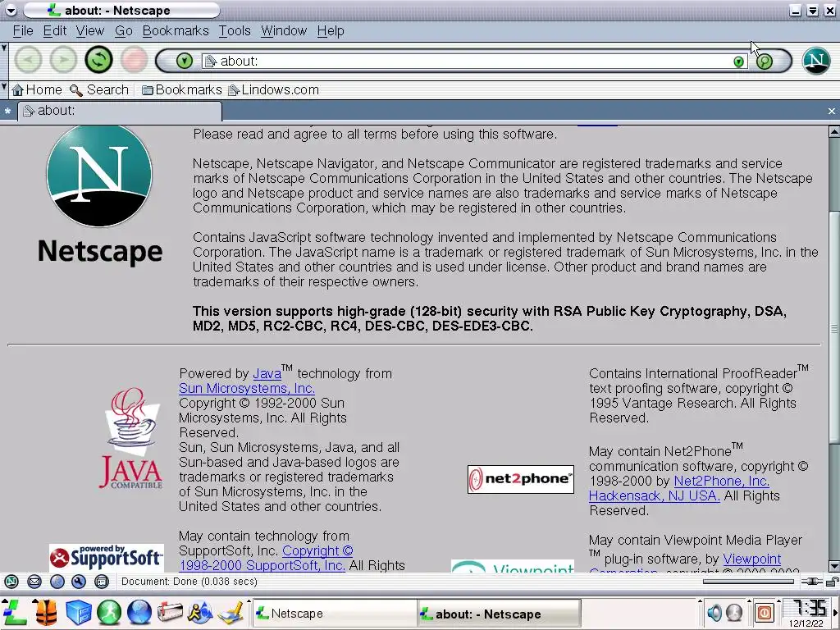Viewport: 840px width, 630px height.
Task: Open the Navigator component icon in status bar
Action: pyautogui.click(x=11, y=582)
